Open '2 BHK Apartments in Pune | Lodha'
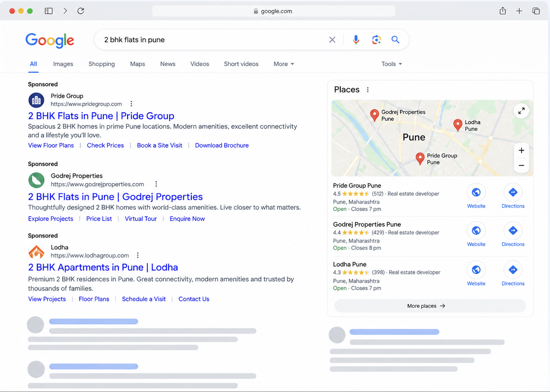The height and width of the screenshot is (392, 550). (x=103, y=267)
